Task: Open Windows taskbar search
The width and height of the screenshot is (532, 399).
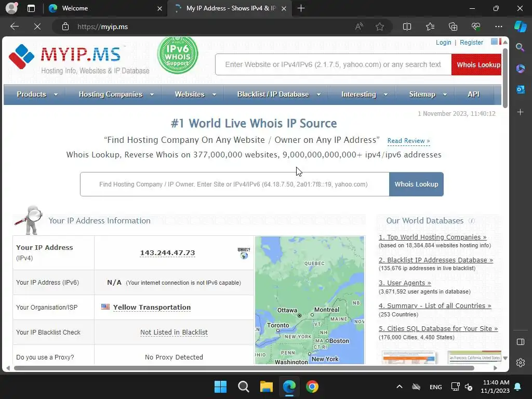Action: coord(243,387)
